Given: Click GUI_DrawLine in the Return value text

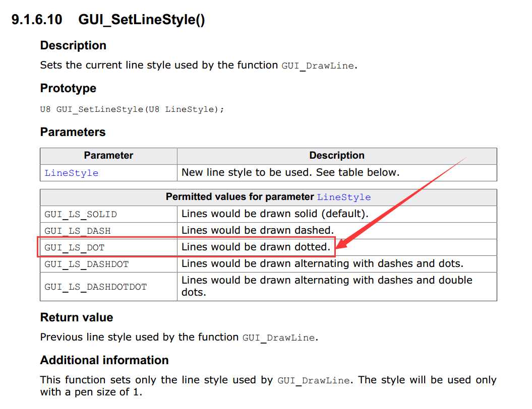Looking at the screenshot, I should pyautogui.click(x=279, y=338).
